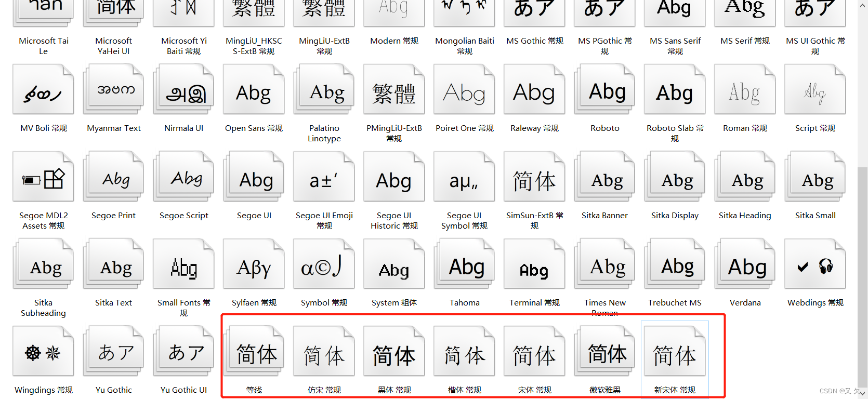Select the Symbol font icon
This screenshot has height=399, width=868.
324,263
